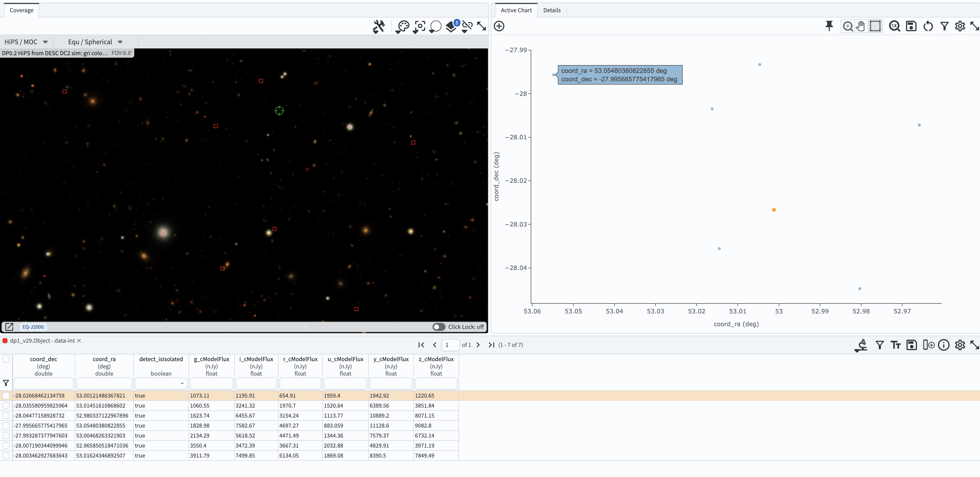Click the g_cModelFlux filter input field
The width and height of the screenshot is (980, 477).
(211, 383)
